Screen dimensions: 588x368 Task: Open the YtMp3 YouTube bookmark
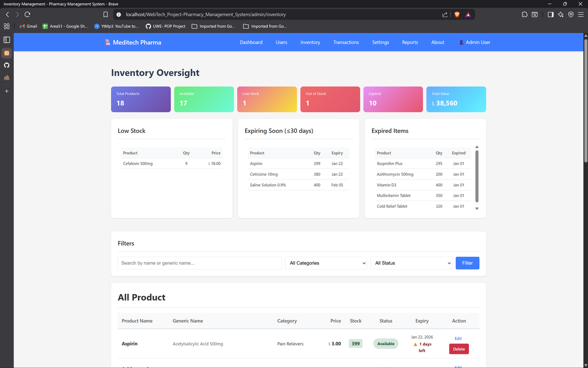click(116, 26)
